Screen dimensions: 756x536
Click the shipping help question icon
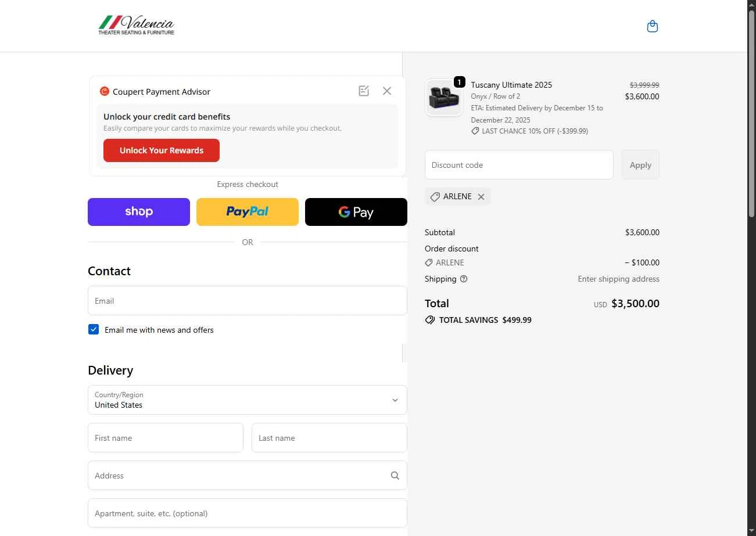464,279
